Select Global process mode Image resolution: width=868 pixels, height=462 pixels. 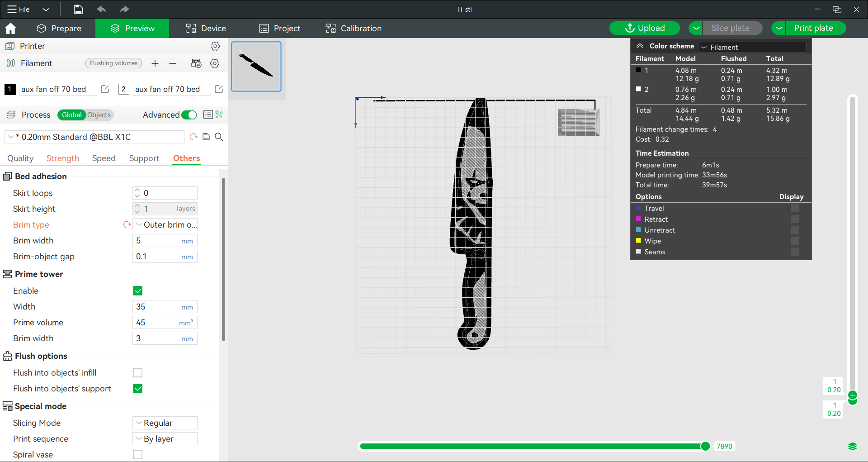[x=71, y=115]
